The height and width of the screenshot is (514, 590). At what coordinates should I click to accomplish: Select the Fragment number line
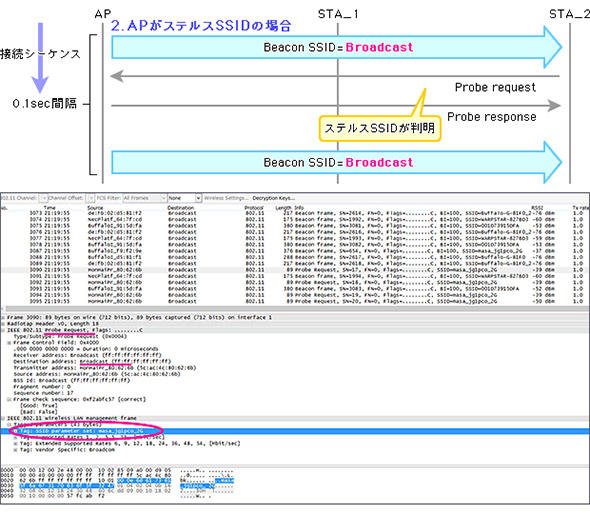(42, 386)
